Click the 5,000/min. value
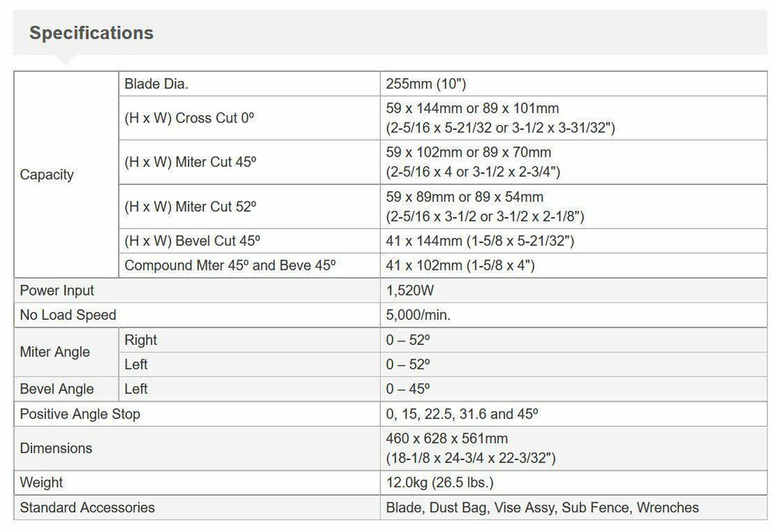The height and width of the screenshot is (532, 776). click(418, 315)
